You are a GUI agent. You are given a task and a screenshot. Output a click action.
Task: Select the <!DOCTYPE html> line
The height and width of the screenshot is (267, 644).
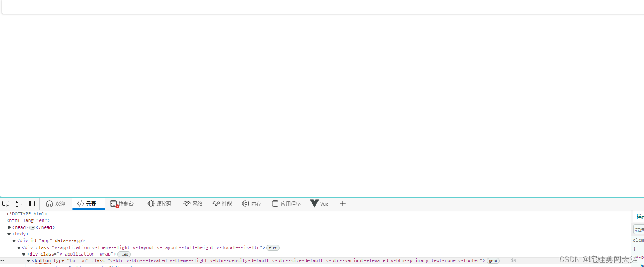(27, 214)
